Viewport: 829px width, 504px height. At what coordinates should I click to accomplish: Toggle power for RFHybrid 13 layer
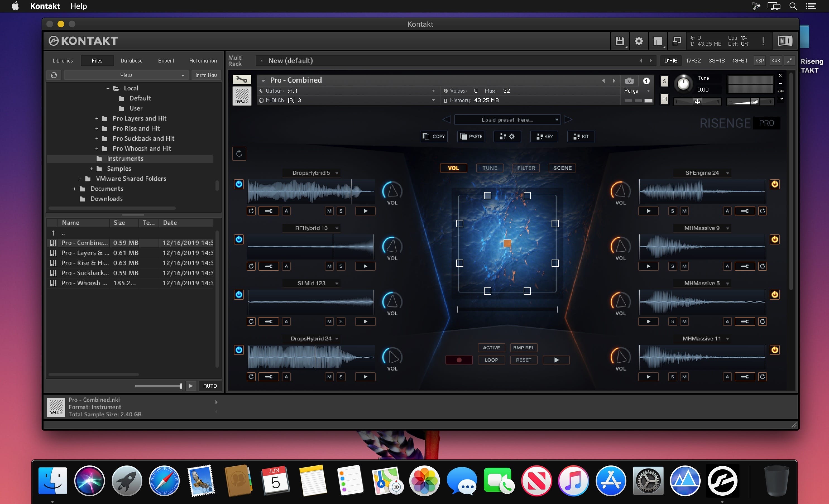(x=239, y=239)
